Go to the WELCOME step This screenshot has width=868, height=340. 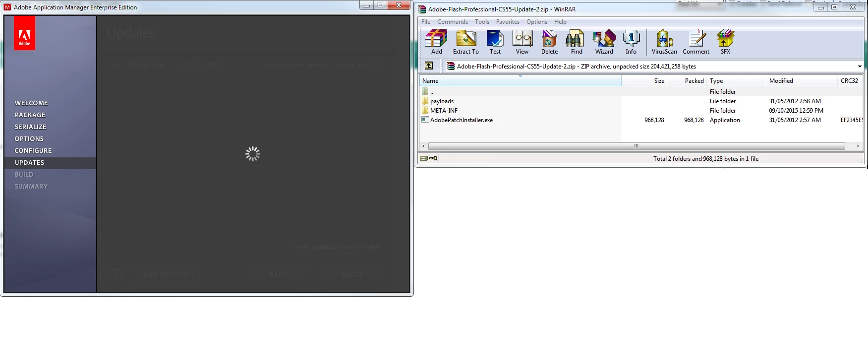31,103
